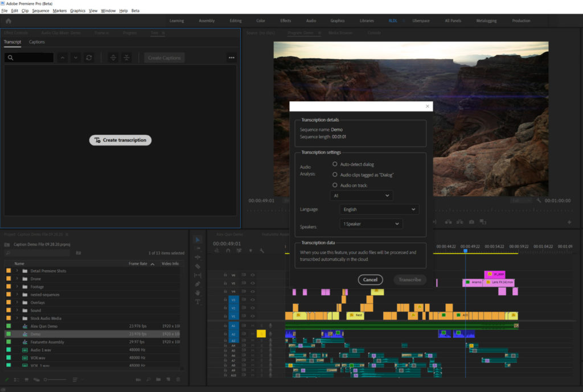
Task: Open the Speakers dropdown
Action: point(371,224)
